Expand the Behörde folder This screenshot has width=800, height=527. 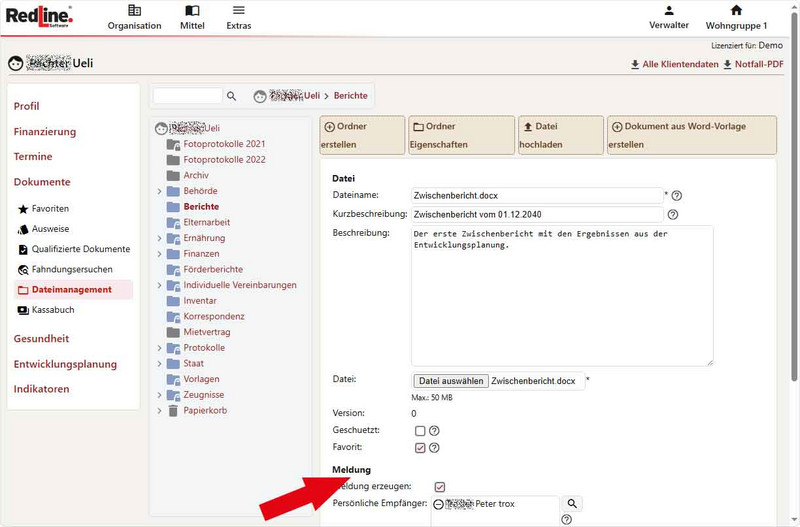pyautogui.click(x=160, y=191)
